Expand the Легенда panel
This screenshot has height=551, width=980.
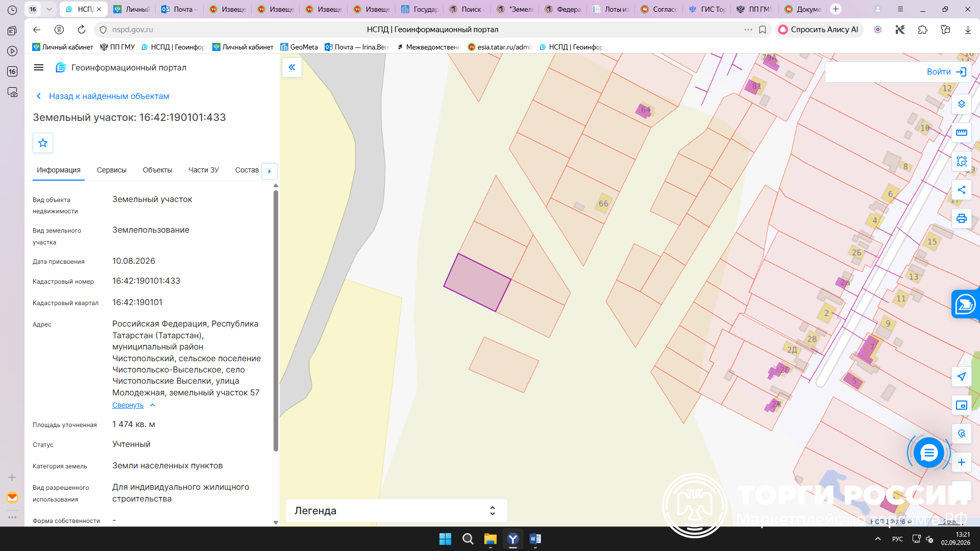396,511
